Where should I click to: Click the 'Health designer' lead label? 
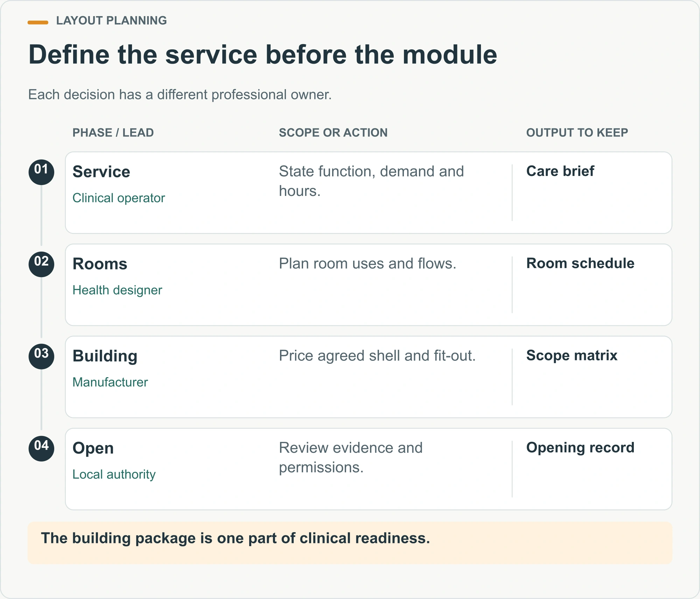click(117, 290)
